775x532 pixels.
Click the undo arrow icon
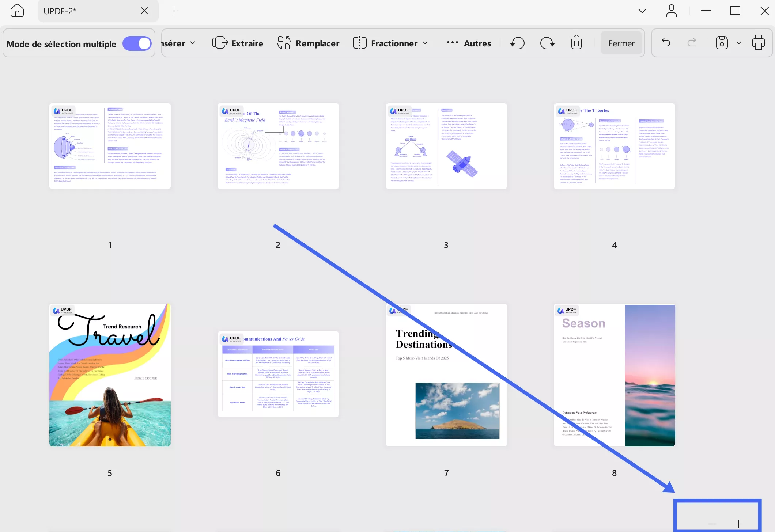coord(666,43)
